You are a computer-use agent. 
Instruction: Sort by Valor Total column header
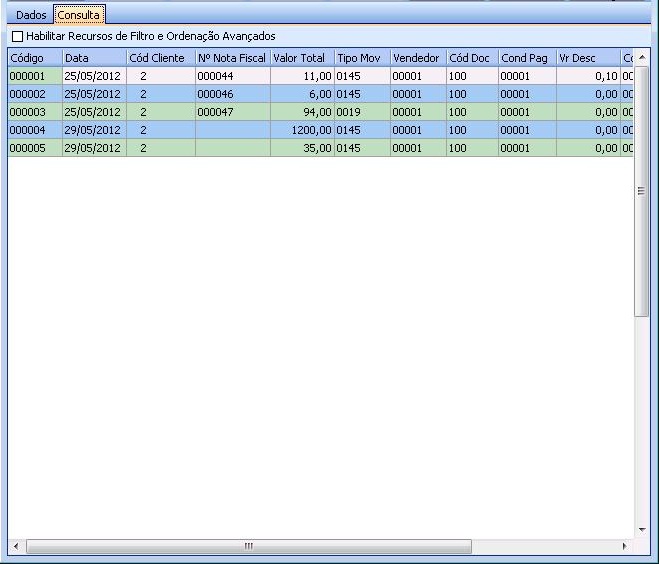(301, 58)
